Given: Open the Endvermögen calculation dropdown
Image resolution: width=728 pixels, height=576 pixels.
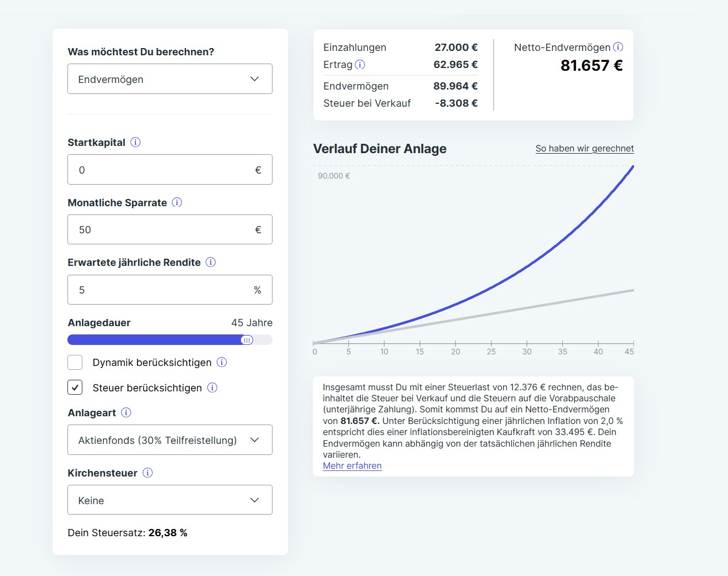Looking at the screenshot, I should point(170,79).
